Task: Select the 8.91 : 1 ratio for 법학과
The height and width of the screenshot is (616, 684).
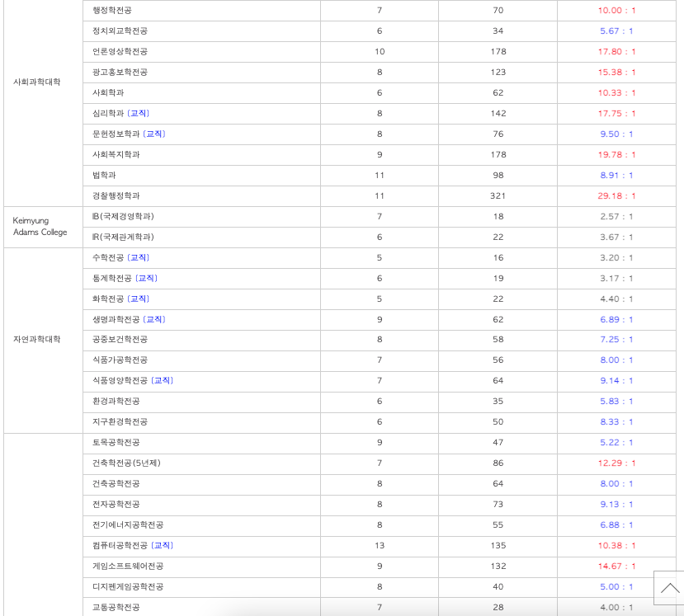Action: tap(616, 176)
